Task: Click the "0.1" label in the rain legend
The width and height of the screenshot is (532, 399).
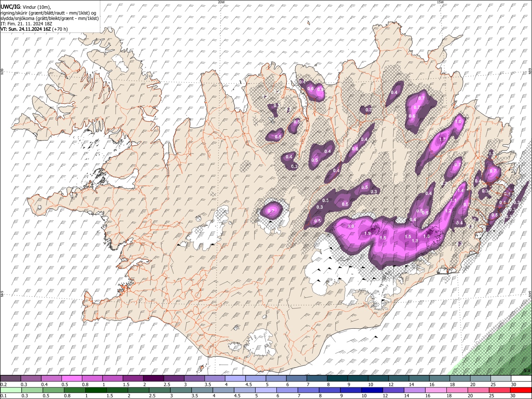Action: 4,396
